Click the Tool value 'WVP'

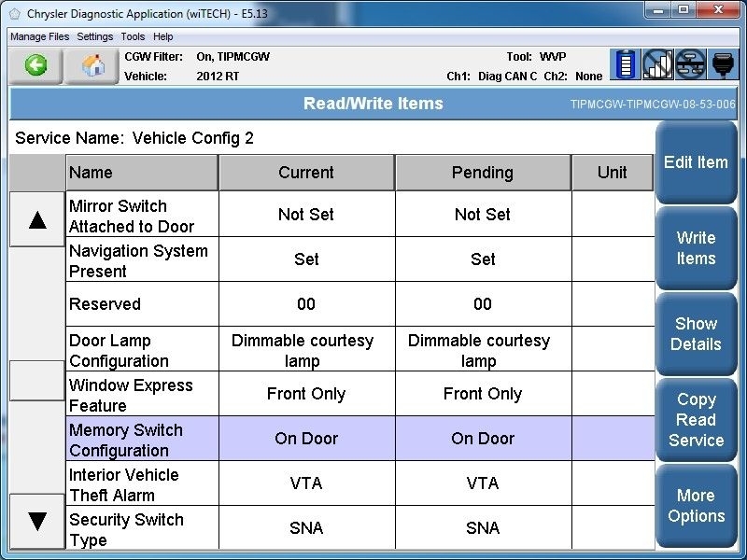point(553,57)
